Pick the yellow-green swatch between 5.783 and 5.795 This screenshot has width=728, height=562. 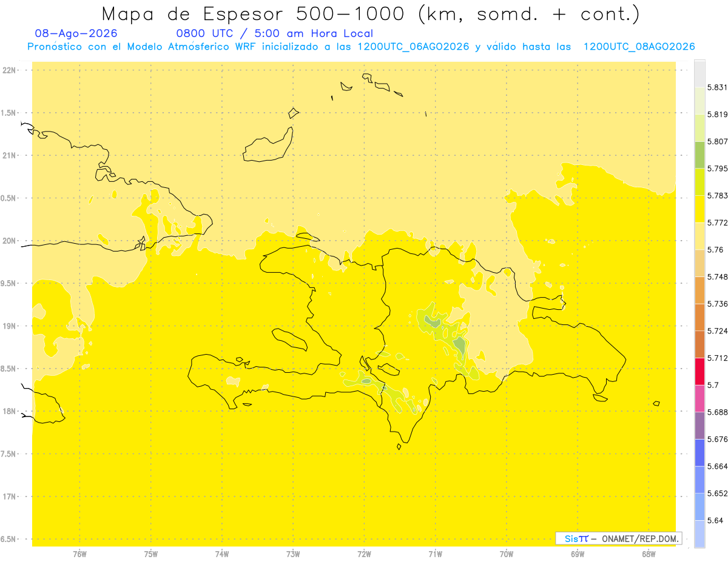pyautogui.click(x=699, y=182)
